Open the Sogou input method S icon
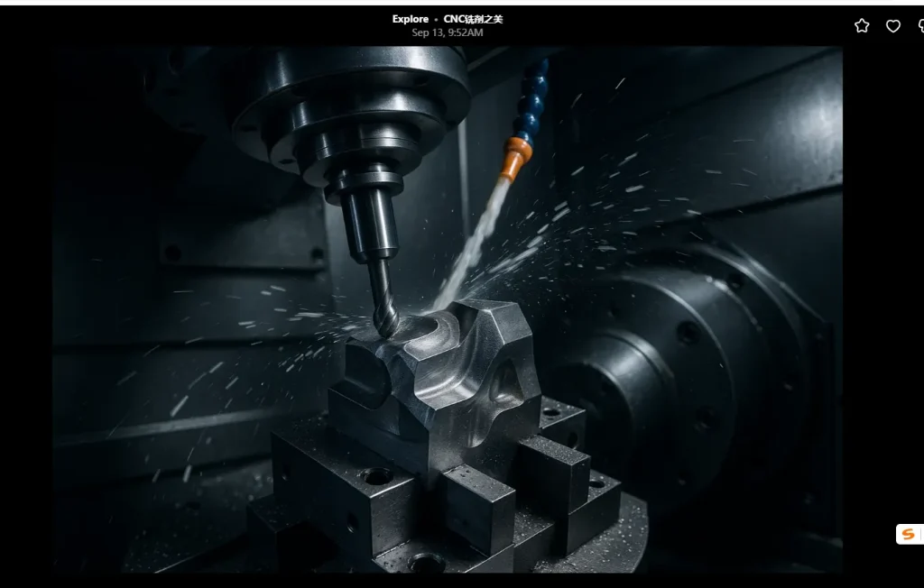The image size is (924, 588). pos(908,534)
